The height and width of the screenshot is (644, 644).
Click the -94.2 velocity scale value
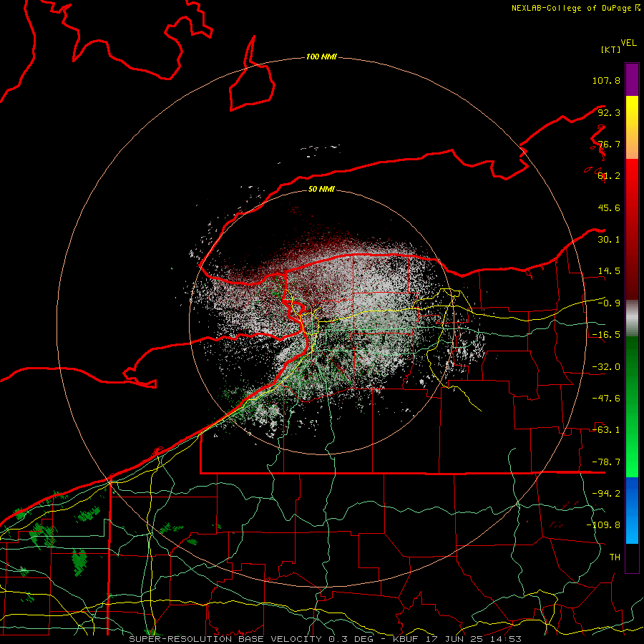click(x=606, y=493)
